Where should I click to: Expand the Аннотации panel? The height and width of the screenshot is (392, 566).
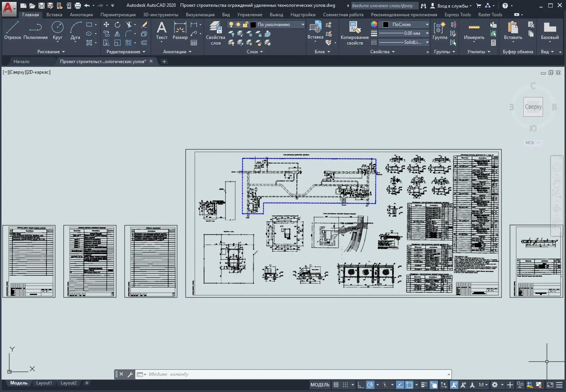pos(177,52)
